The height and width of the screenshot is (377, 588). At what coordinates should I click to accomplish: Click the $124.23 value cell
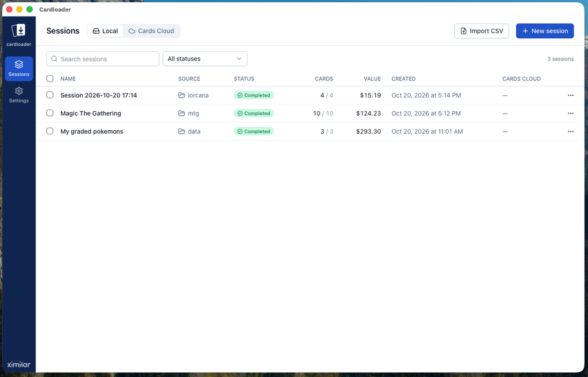coord(368,113)
